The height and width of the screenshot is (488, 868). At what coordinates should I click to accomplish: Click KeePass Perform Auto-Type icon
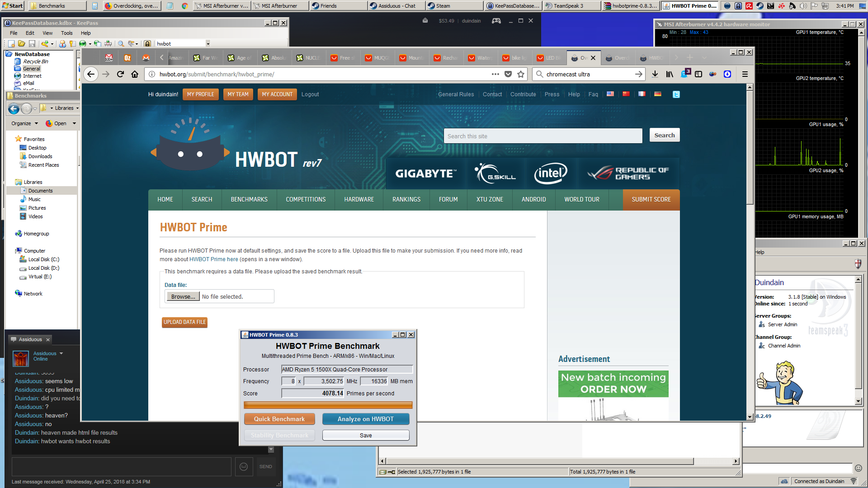coord(108,43)
